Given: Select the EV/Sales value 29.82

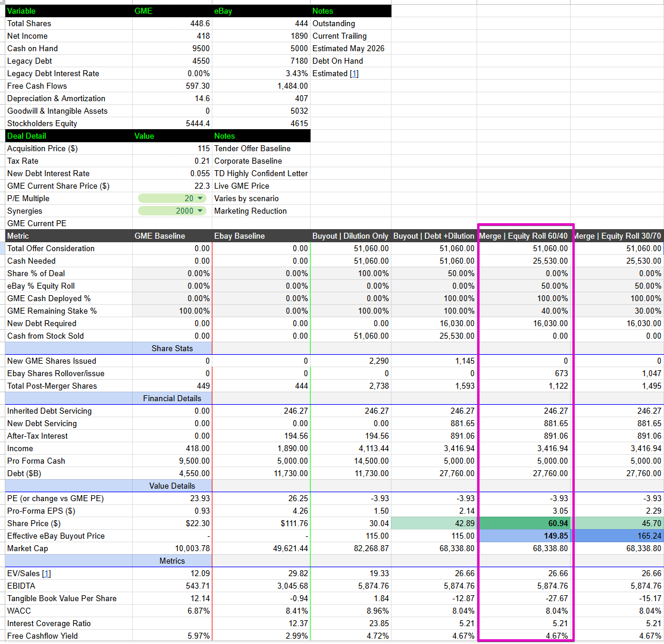Looking at the screenshot, I should coord(261,573).
